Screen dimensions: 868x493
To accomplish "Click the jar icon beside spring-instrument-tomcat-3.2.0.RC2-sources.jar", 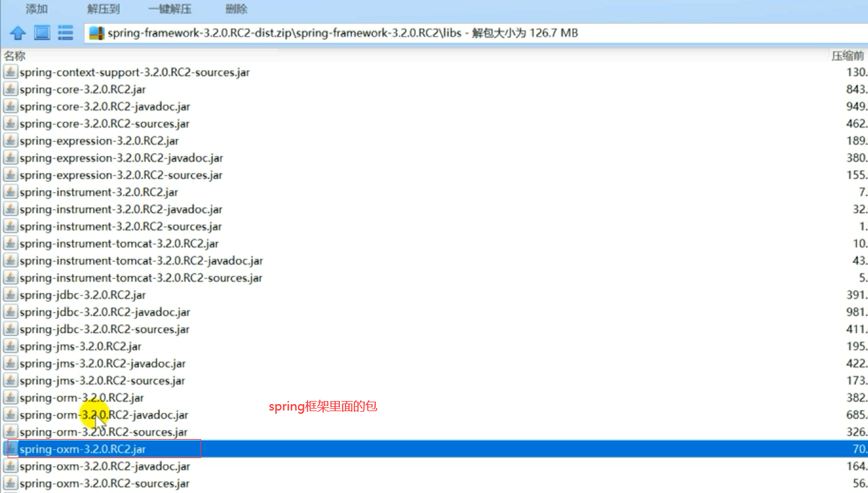I will (10, 278).
